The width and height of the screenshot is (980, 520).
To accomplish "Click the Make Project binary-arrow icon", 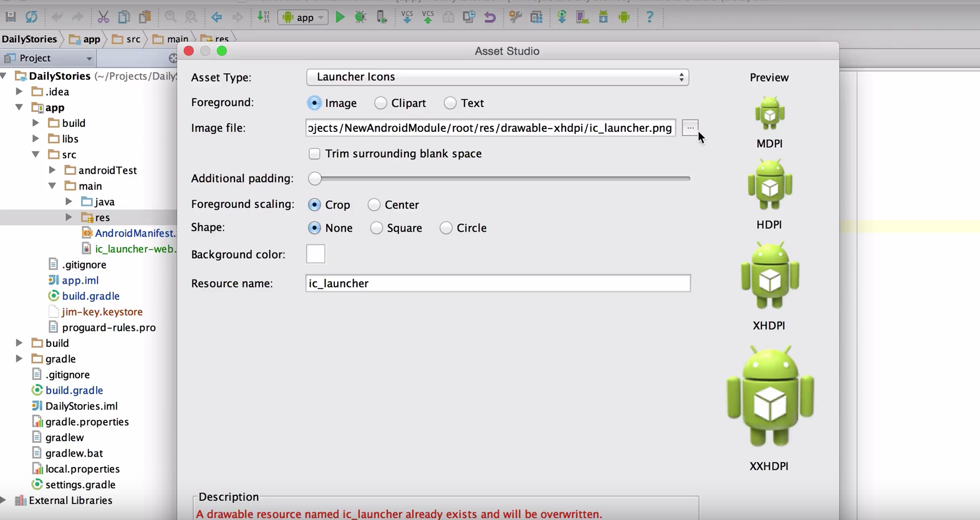I will coord(264,17).
